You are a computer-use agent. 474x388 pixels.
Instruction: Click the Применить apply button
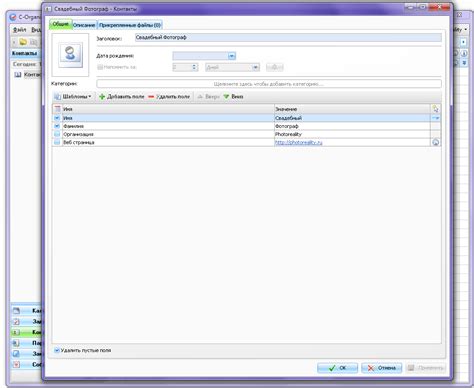[426, 368]
